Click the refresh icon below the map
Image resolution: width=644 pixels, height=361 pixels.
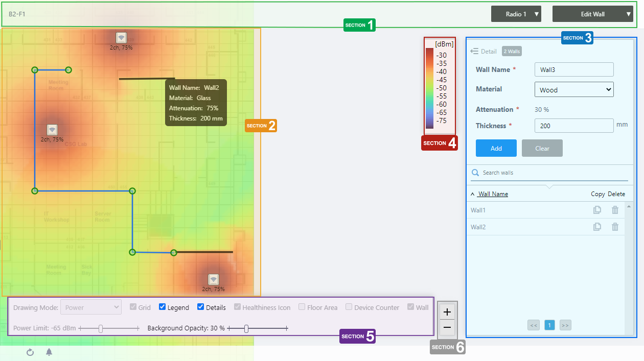[x=30, y=352]
